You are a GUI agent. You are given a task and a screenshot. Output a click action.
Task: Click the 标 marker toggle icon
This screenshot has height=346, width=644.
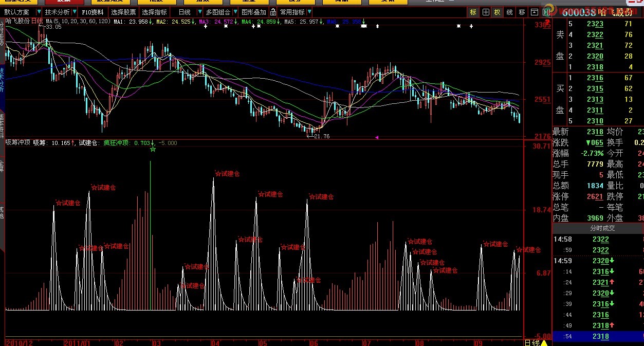click(x=473, y=12)
